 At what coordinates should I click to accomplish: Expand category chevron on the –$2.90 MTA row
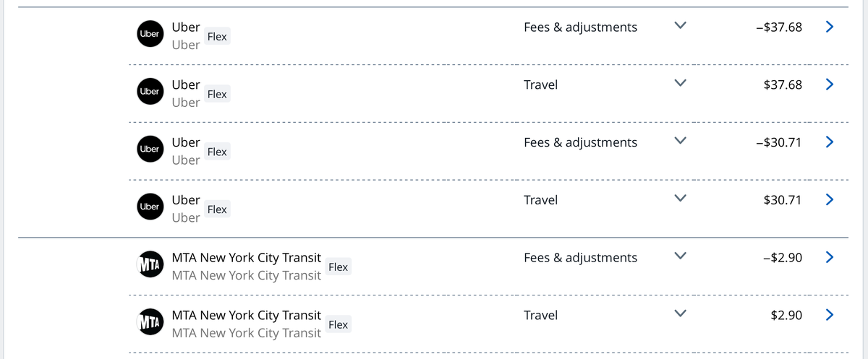(679, 256)
